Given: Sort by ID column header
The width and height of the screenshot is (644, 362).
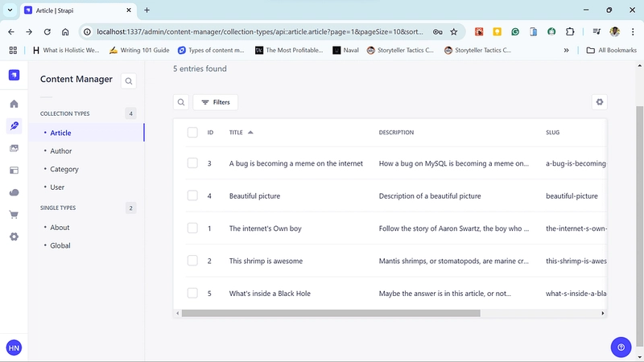Looking at the screenshot, I should pyautogui.click(x=210, y=133).
